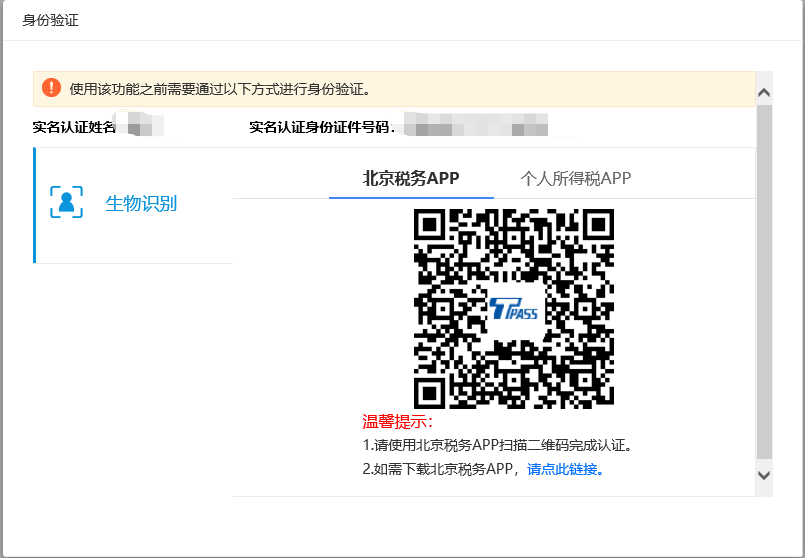
Task: Click the TPASS logo in QR center
Action: (513, 309)
